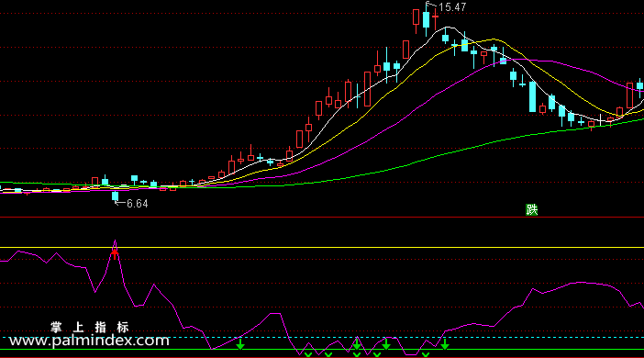Open the www.palmindex.com watermark link
Image resolution: width=644 pixels, height=358 pixels.
pos(89,341)
